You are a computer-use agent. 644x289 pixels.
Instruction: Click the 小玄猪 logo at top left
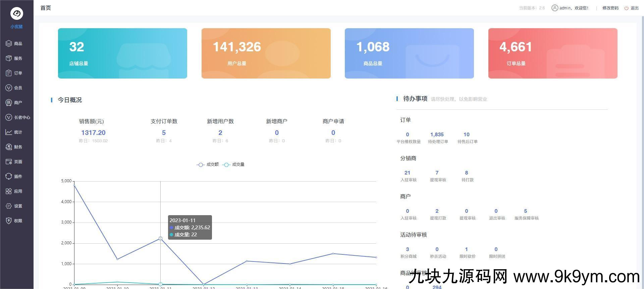[16, 14]
